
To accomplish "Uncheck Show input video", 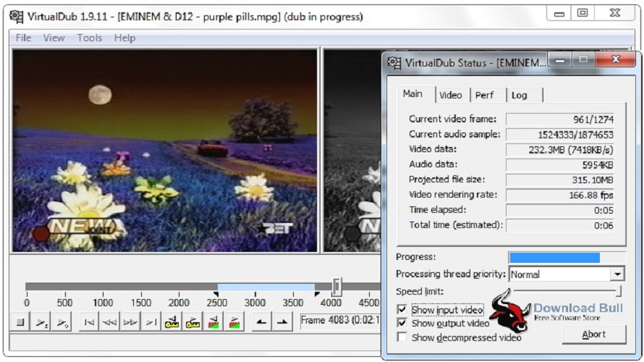I will [x=402, y=310].
